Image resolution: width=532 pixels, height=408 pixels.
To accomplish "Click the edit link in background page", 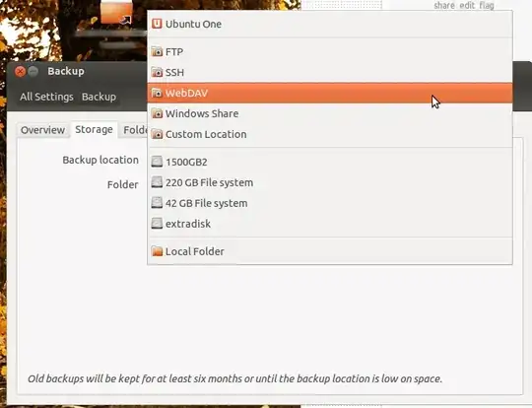I will [467, 5].
